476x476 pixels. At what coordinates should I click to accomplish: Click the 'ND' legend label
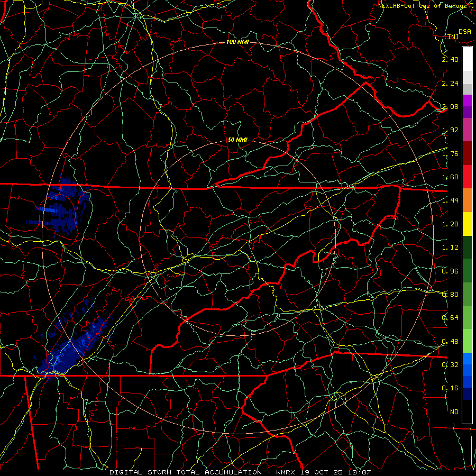[x=454, y=412]
